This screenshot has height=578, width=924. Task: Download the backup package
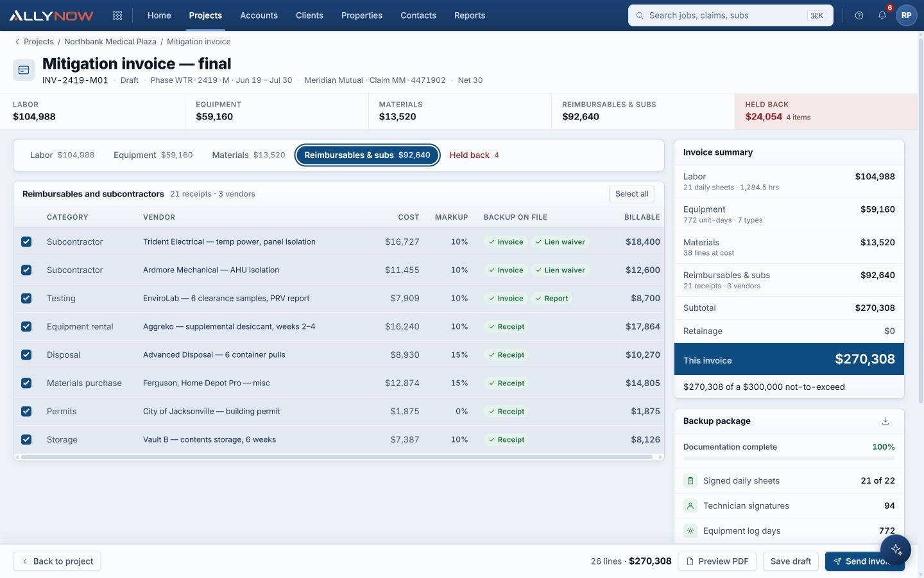[x=886, y=421]
